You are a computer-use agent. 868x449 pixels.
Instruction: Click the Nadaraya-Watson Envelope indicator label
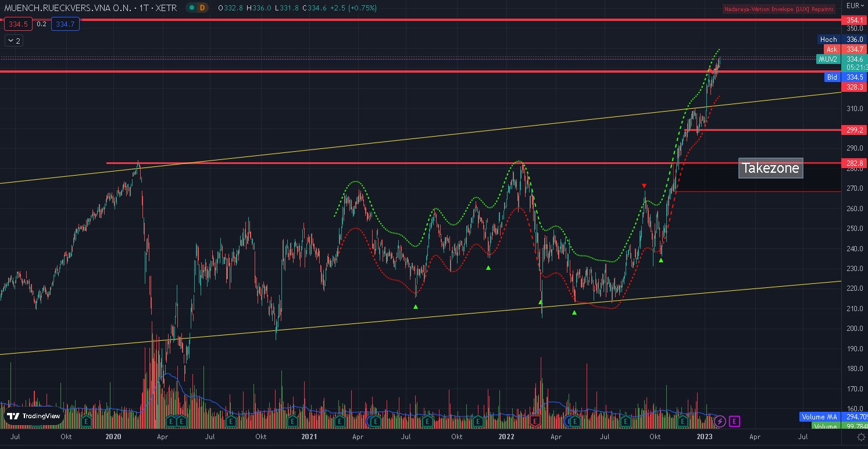coord(778,9)
